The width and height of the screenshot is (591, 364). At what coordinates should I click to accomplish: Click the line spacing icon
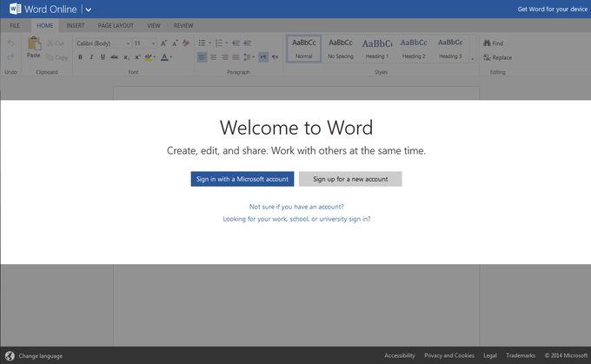pyautogui.click(x=247, y=57)
